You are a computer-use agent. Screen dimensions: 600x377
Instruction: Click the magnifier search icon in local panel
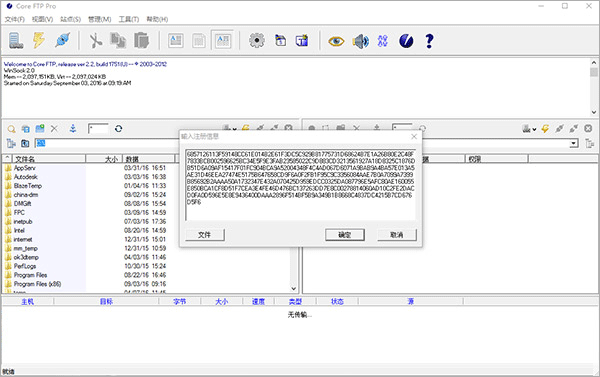point(11,129)
